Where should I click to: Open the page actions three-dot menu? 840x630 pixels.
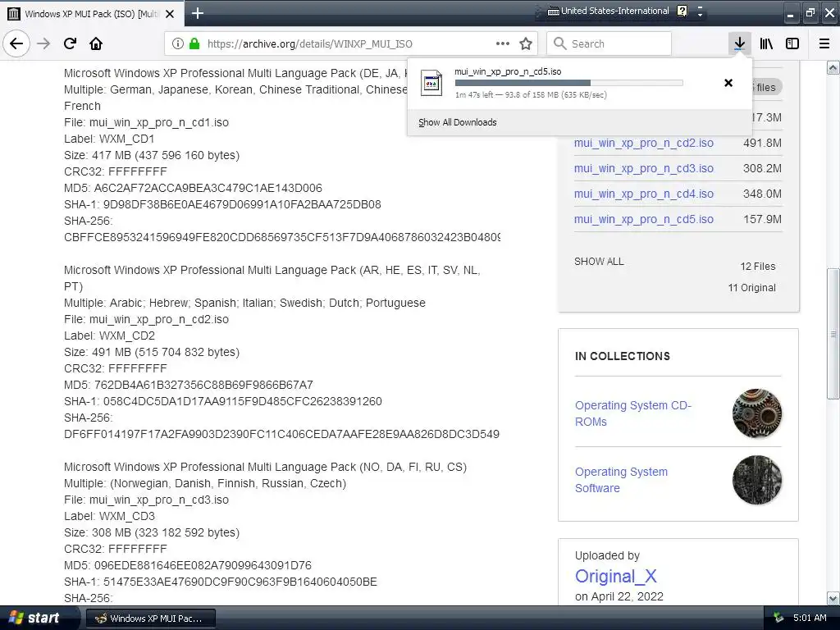(x=503, y=43)
